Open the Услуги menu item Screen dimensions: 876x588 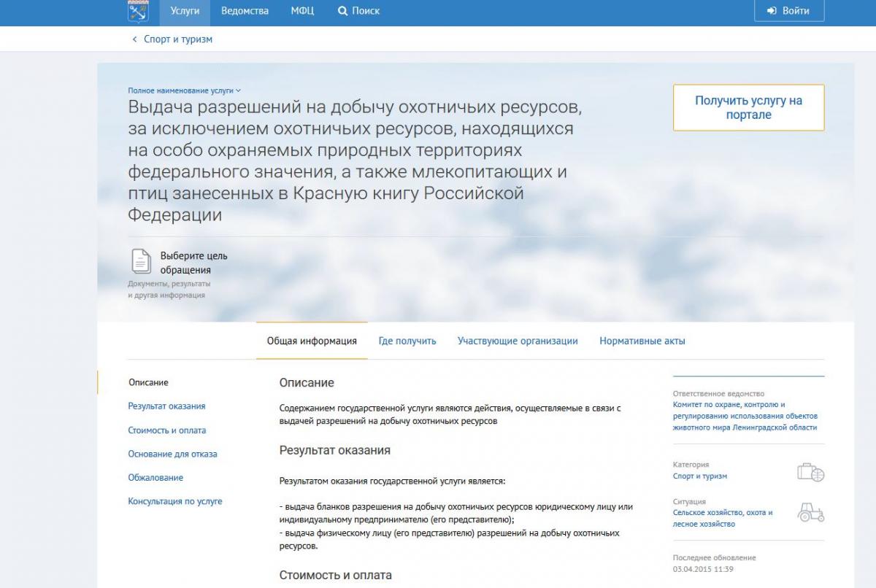[185, 11]
